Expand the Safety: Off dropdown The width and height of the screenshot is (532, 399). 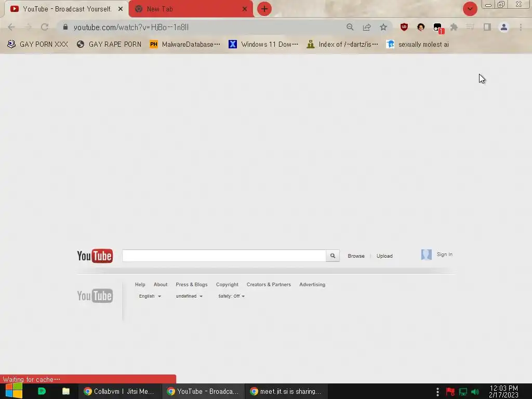[x=231, y=296]
